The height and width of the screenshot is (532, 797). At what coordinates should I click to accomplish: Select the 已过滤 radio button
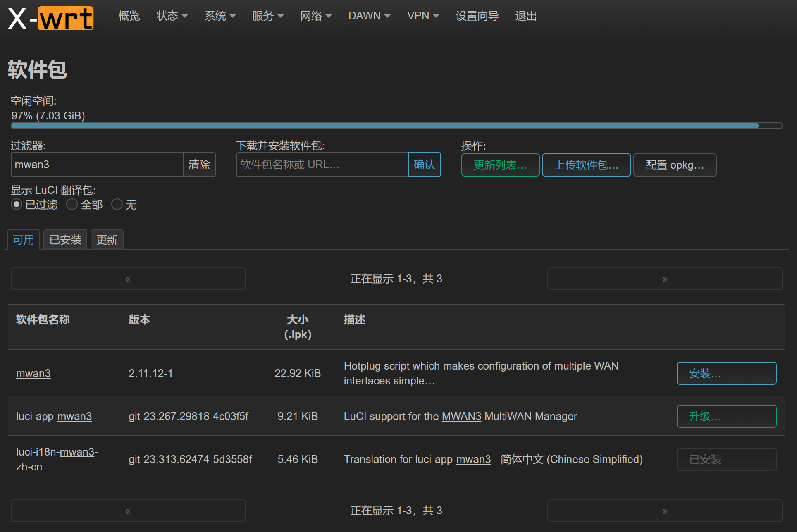pyautogui.click(x=17, y=204)
